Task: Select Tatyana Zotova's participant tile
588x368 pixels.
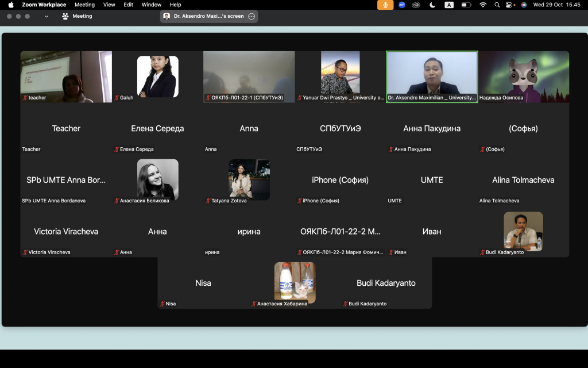Action: tap(249, 180)
